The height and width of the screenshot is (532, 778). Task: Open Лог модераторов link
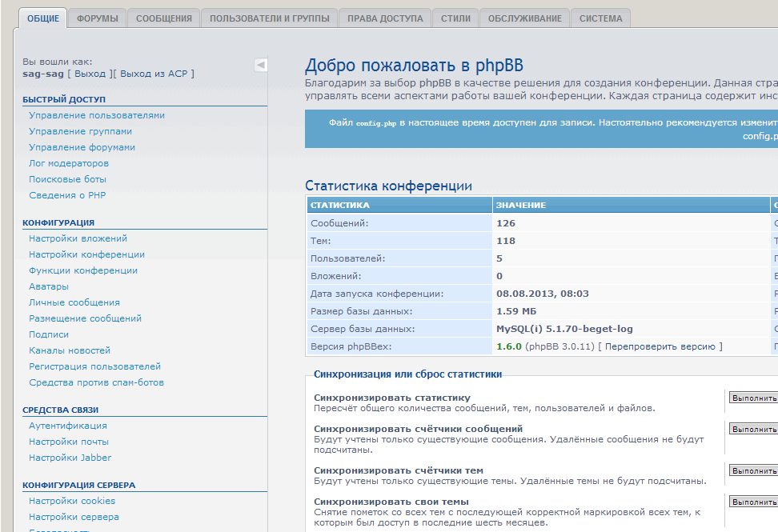tap(69, 163)
